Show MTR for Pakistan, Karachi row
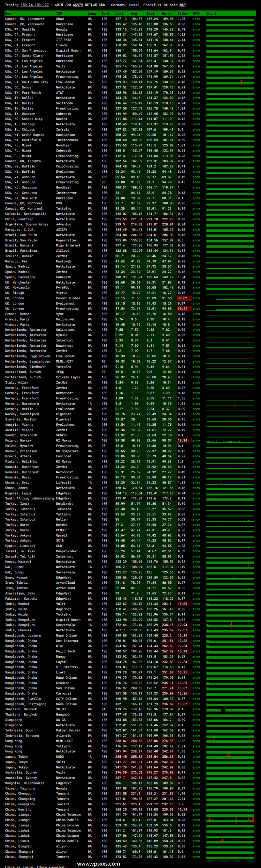Image resolution: width=261 pixels, height=868 pixels. (x=196, y=599)
